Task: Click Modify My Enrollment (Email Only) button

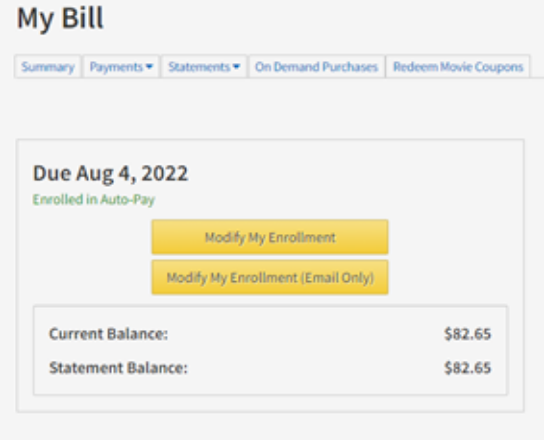Action: [x=270, y=278]
